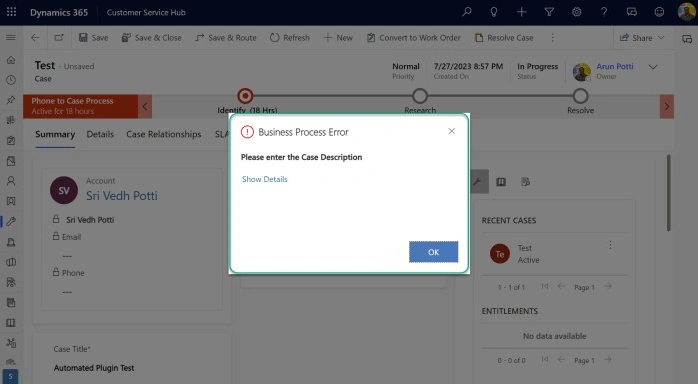Screen dimensions: 698x384
Task: Collapse the process flow left chevron
Action: [145, 106]
